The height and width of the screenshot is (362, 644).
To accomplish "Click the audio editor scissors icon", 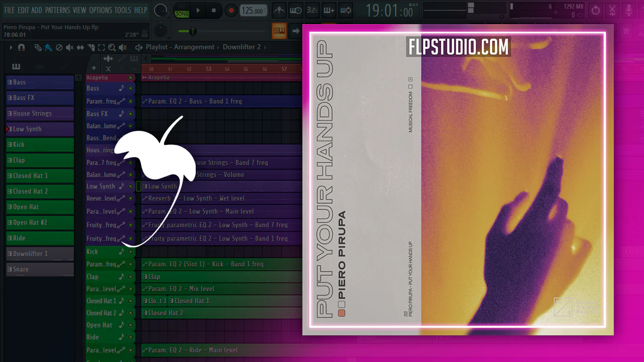I will tap(612, 10).
